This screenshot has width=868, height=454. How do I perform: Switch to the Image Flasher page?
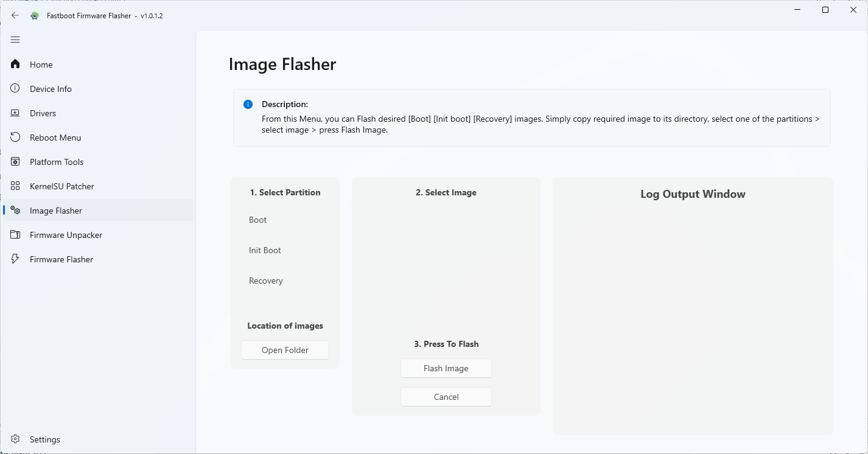(x=56, y=210)
